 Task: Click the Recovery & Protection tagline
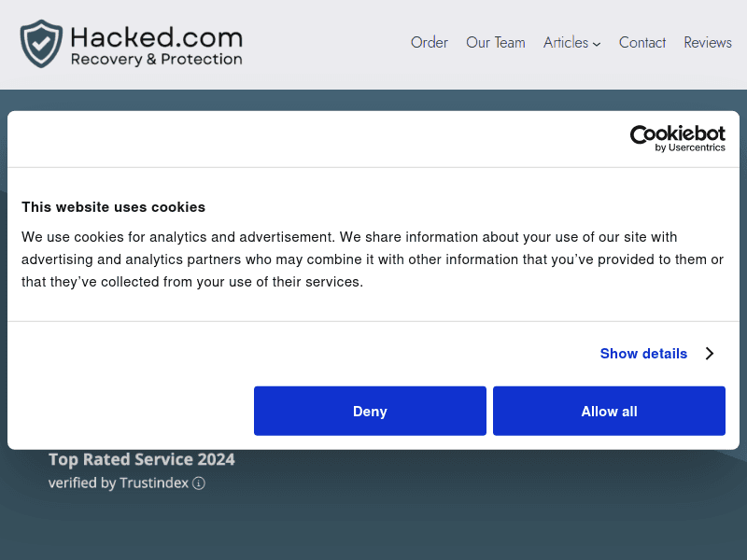(156, 60)
